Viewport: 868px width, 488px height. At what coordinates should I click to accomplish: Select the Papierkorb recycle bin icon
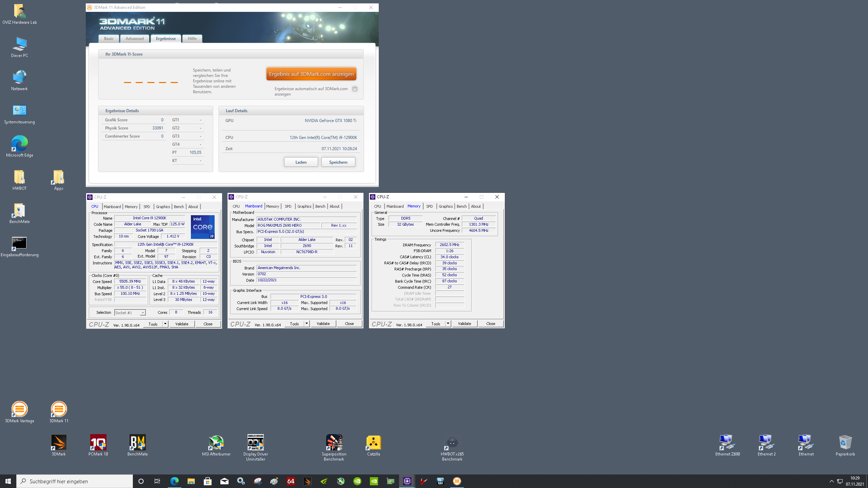point(845,445)
